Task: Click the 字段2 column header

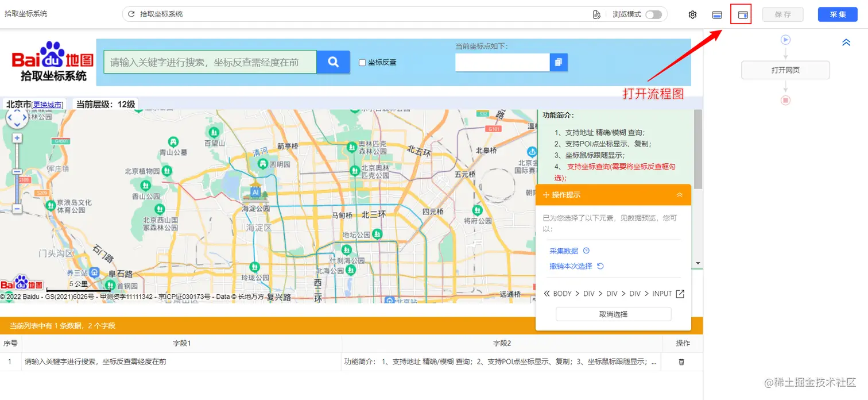Action: click(x=502, y=343)
